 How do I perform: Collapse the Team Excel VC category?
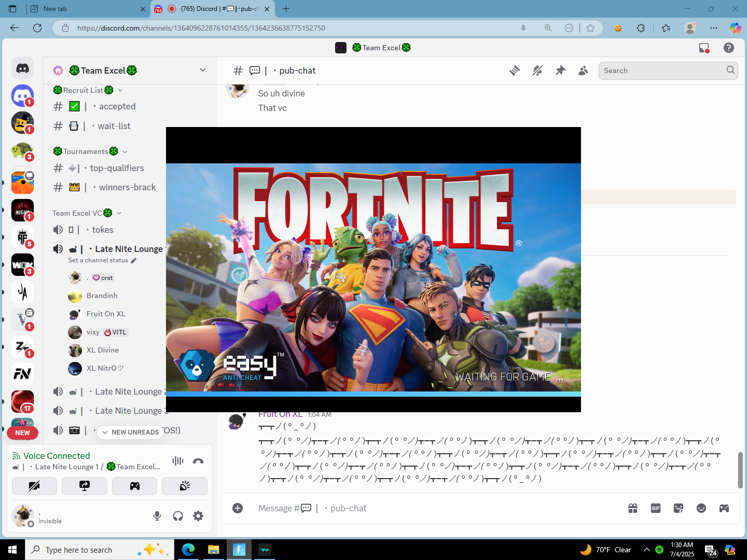tap(87, 213)
